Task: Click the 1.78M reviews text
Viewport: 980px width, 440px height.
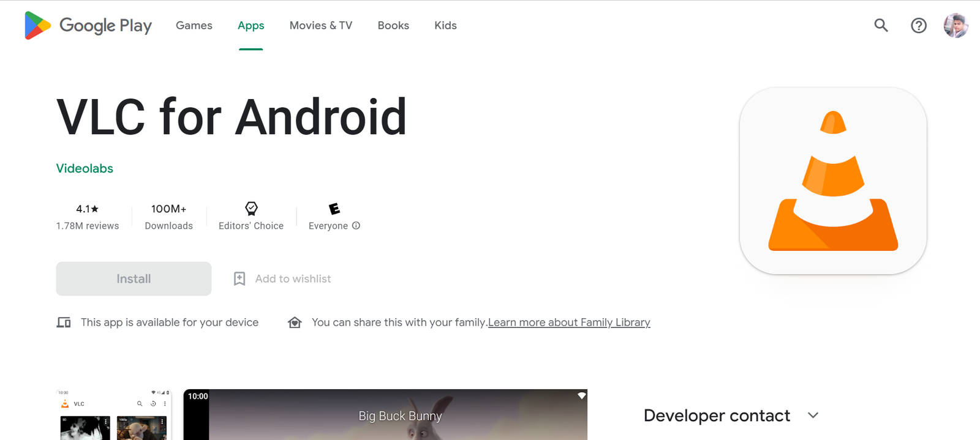Action: 88,226
